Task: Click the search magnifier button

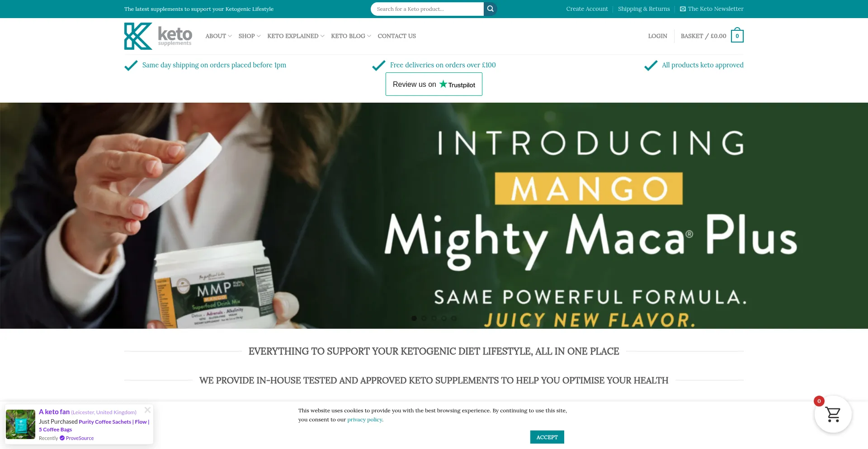Action: point(490,9)
